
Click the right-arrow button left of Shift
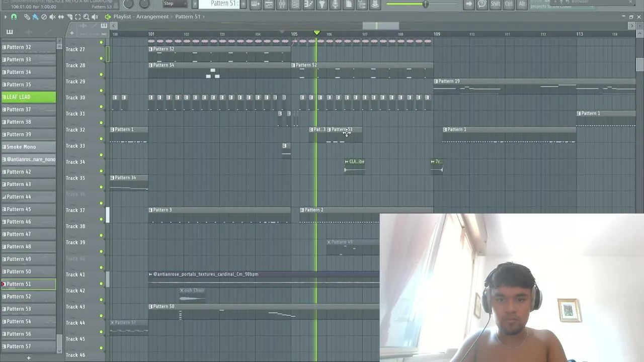[x=469, y=4]
